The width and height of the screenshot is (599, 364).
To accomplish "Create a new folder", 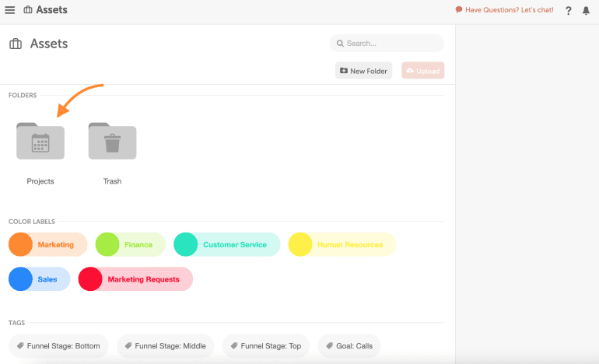I will [363, 71].
